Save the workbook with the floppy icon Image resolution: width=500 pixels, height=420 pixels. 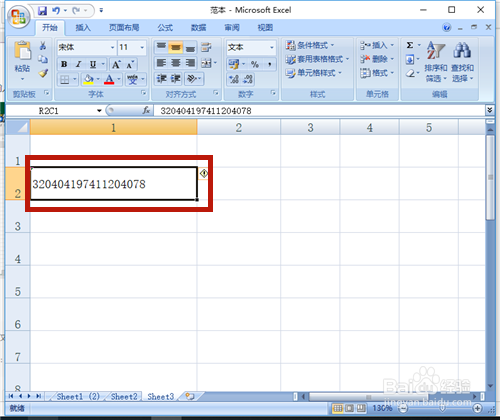click(42, 11)
